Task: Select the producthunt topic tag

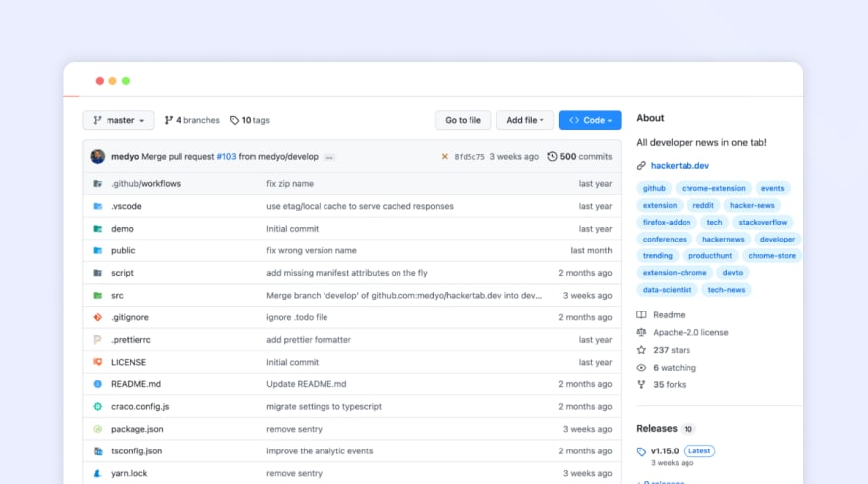Action: pos(710,256)
